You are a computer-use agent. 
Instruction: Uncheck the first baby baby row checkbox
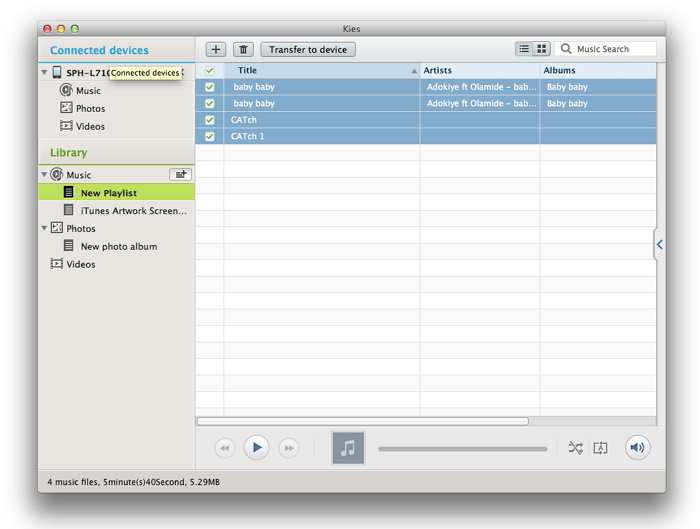click(x=209, y=87)
